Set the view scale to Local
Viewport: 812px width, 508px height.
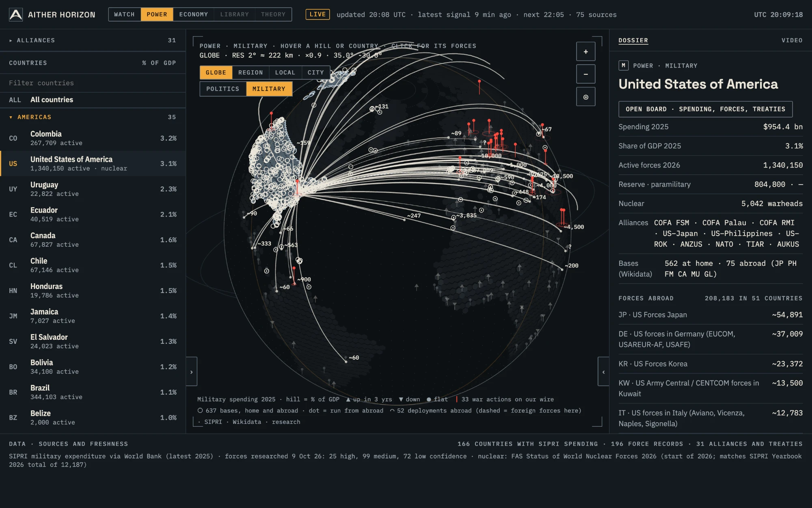point(285,72)
